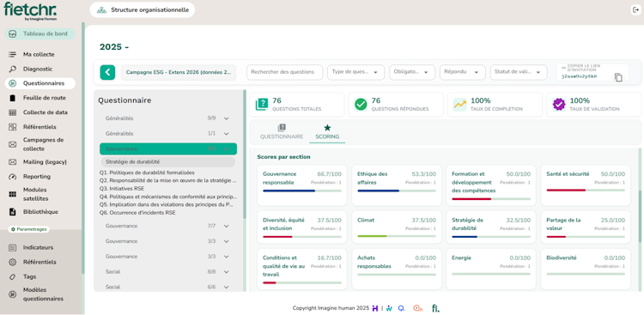
Task: Click the green back arrow button
Action: point(107,72)
